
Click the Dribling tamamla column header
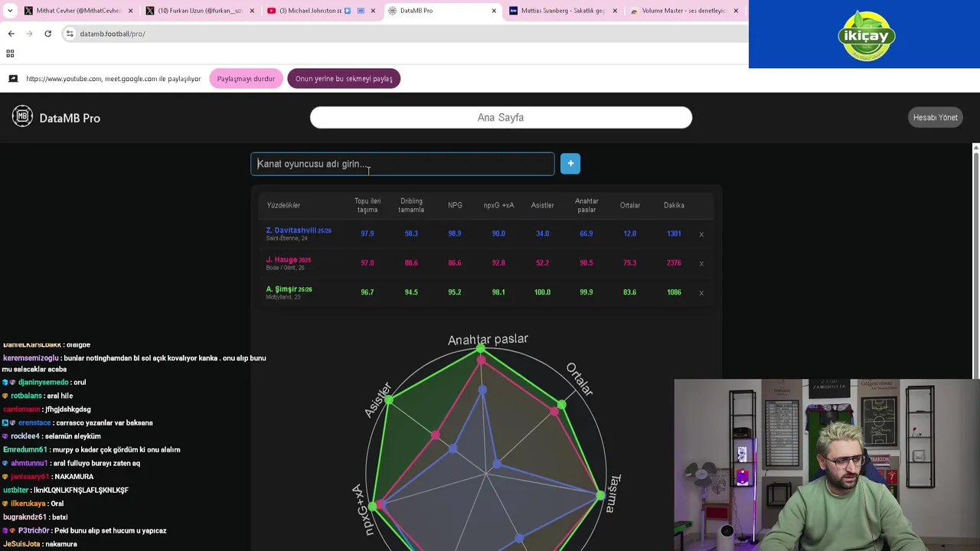[x=411, y=205]
